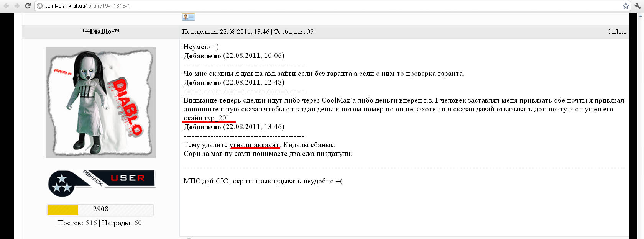The image size is (644, 239).
Task: Open the ™DiaBlo™ username link
Action: [x=100, y=31]
